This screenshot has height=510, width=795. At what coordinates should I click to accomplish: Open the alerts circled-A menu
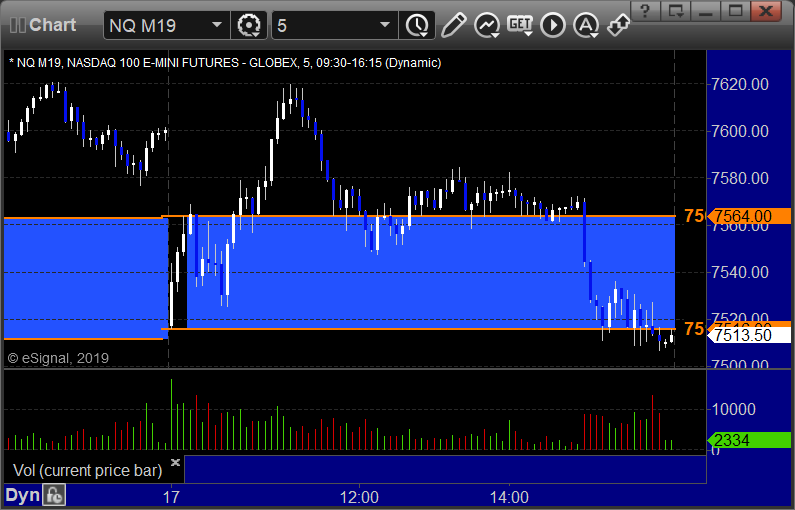(x=586, y=25)
